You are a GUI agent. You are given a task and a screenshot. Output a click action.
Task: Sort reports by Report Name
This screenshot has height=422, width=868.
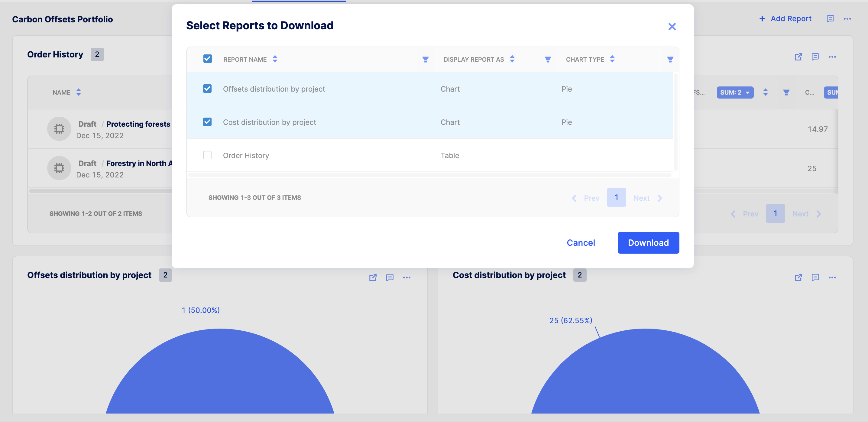click(275, 59)
